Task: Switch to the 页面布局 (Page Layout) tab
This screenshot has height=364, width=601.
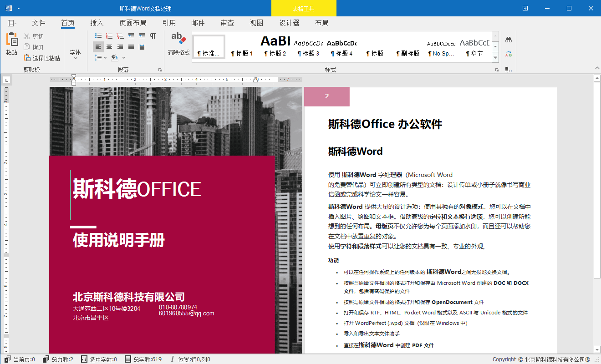Action: click(133, 23)
